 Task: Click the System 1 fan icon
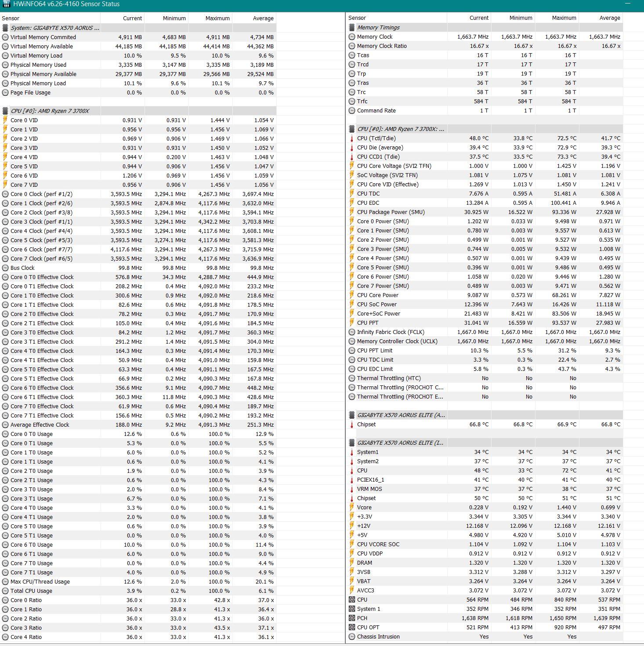coord(352,609)
